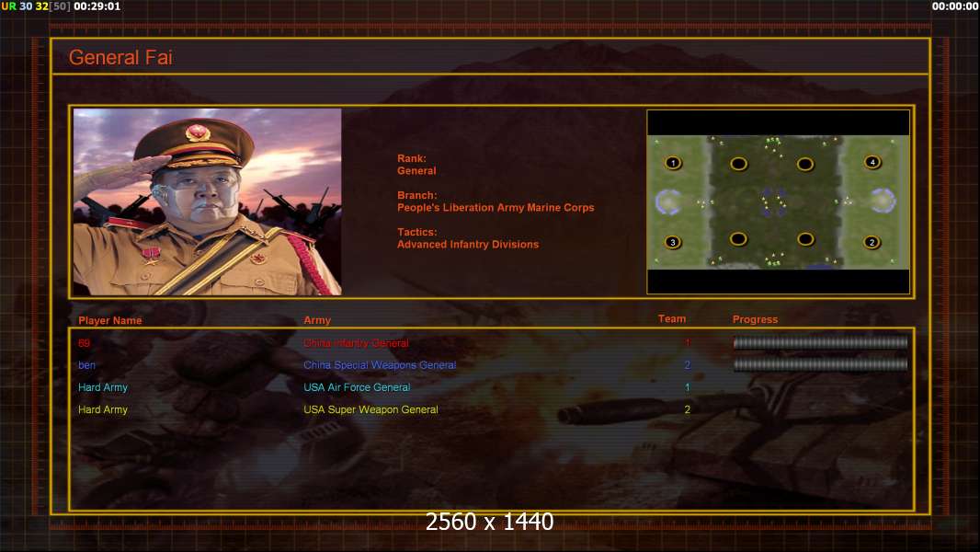The image size is (980, 552).
Task: Click the Army column header
Action: click(x=317, y=320)
